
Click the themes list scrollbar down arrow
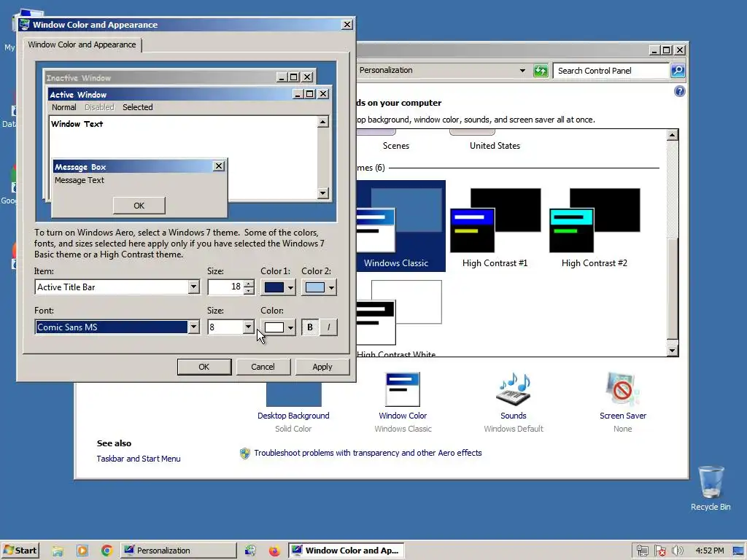672,351
